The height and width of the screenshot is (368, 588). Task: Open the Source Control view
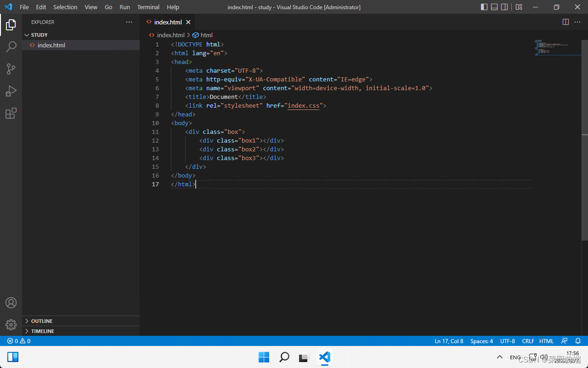11,69
